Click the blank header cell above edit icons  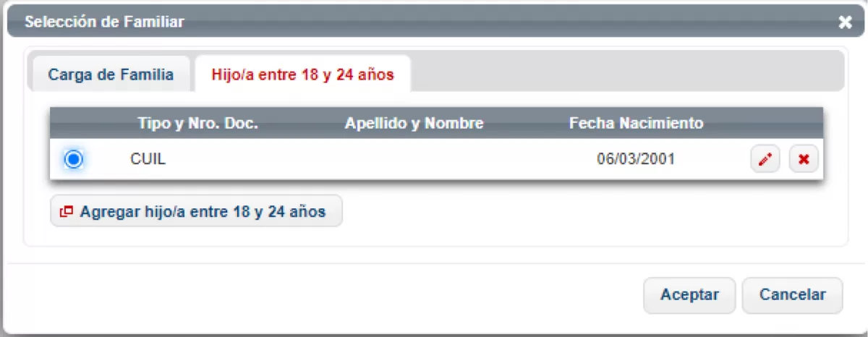coord(784,124)
